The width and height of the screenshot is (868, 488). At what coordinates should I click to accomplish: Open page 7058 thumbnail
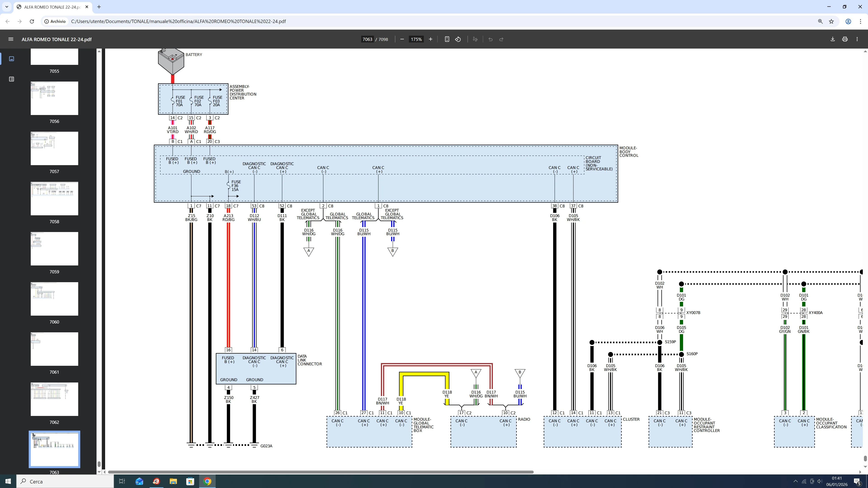(54, 198)
